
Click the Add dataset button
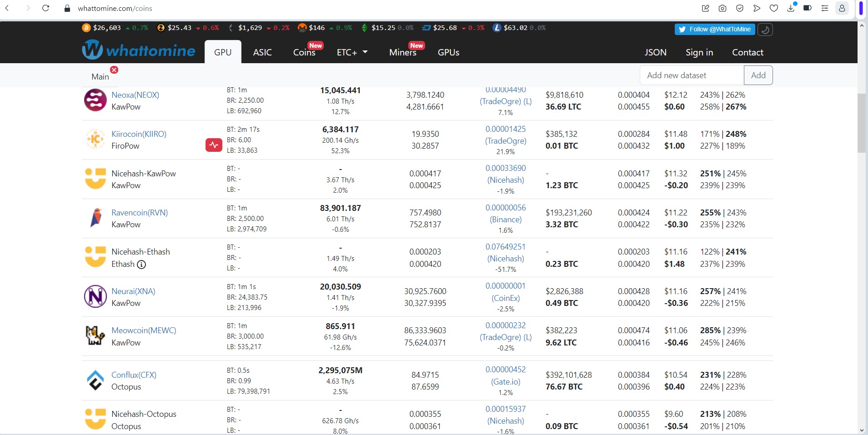758,75
